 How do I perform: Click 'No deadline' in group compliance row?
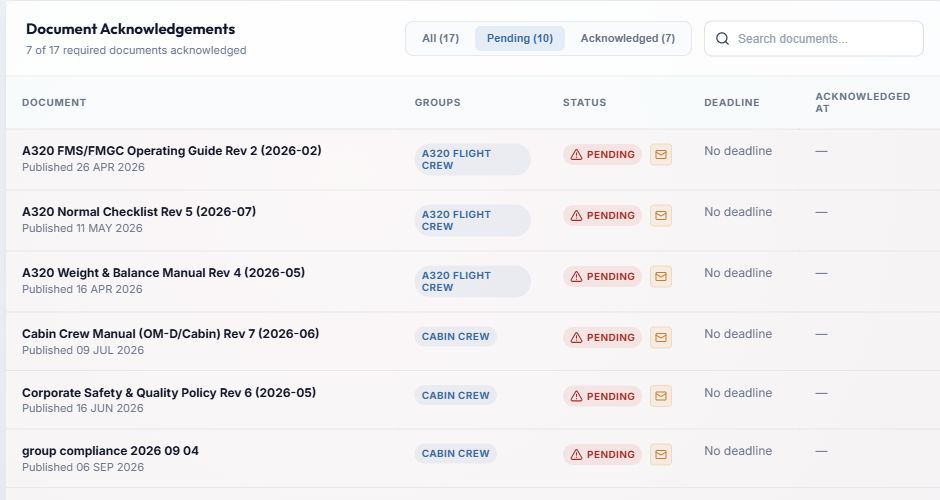pos(738,451)
